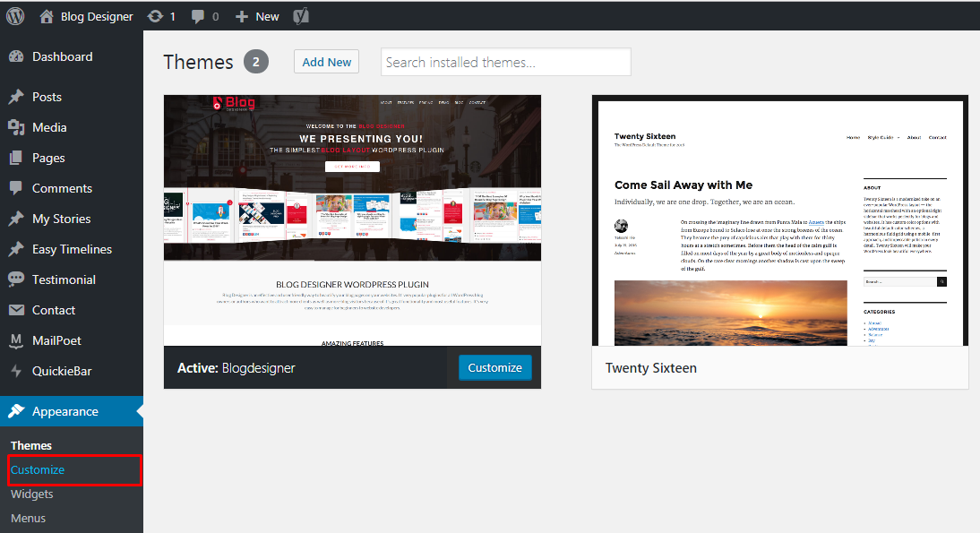
Task: Click the home icon beside Blog Designer
Action: point(47,16)
